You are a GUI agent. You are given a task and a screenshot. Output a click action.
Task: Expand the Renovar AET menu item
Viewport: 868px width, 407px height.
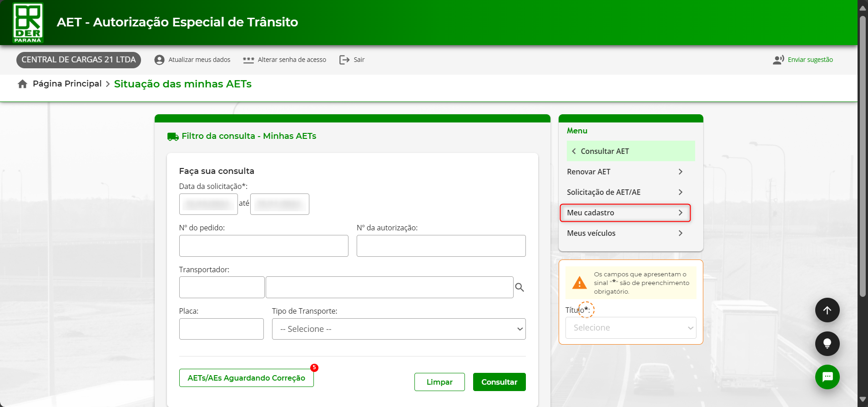(x=625, y=172)
